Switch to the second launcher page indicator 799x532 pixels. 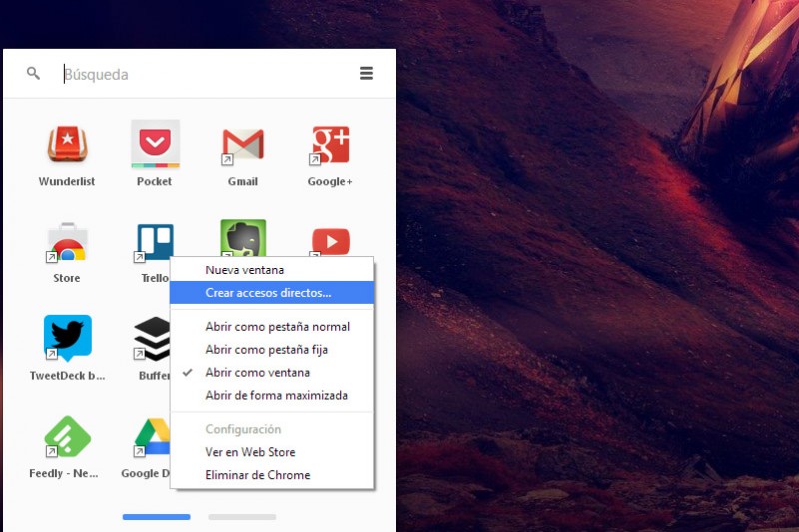tap(242, 517)
